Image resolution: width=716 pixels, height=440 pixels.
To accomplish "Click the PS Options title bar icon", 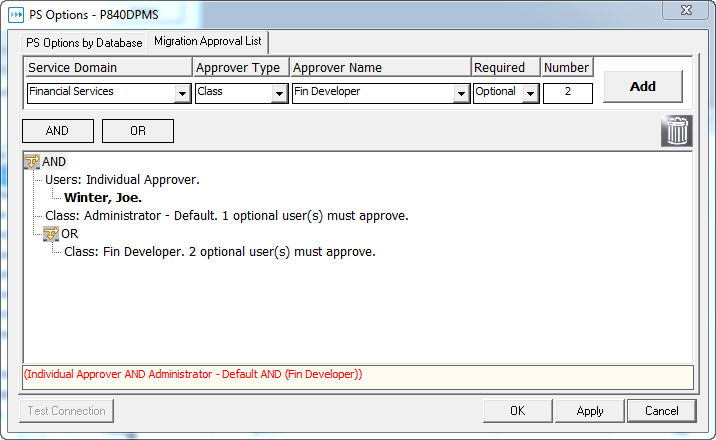I will click(x=16, y=14).
